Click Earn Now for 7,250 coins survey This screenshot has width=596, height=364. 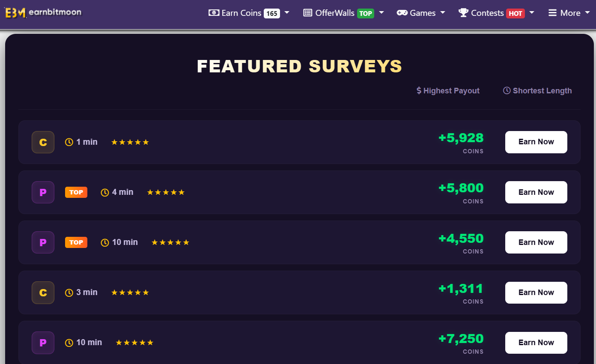[536, 343]
